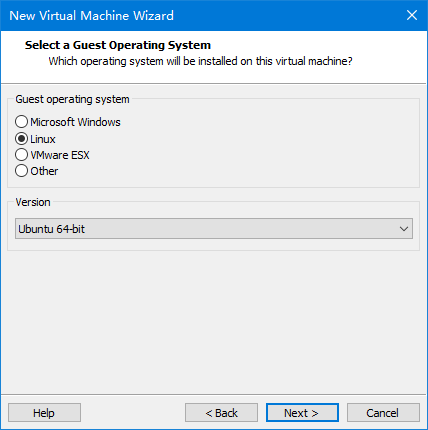Open the Ubuntu 64-bit version combo box

(214, 229)
